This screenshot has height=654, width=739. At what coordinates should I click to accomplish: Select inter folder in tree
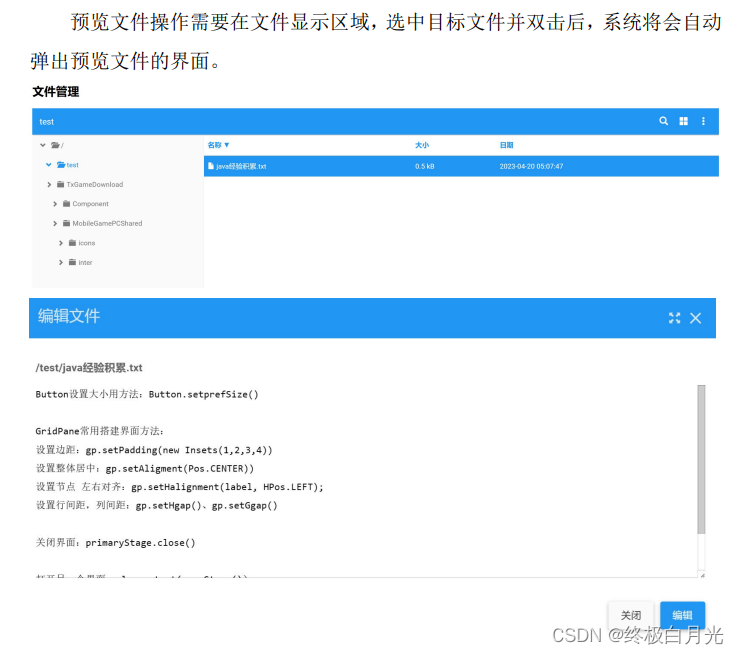(81, 262)
